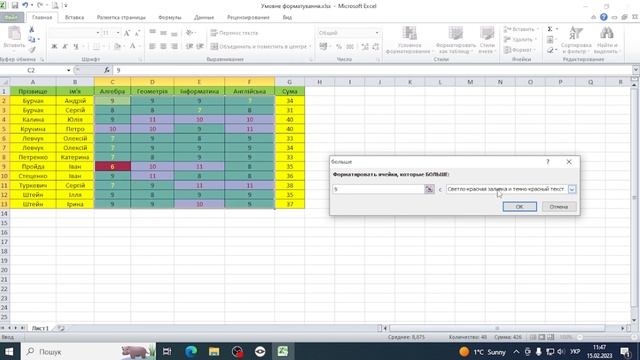Click the range selector icon in Больше dialog

(x=429, y=189)
